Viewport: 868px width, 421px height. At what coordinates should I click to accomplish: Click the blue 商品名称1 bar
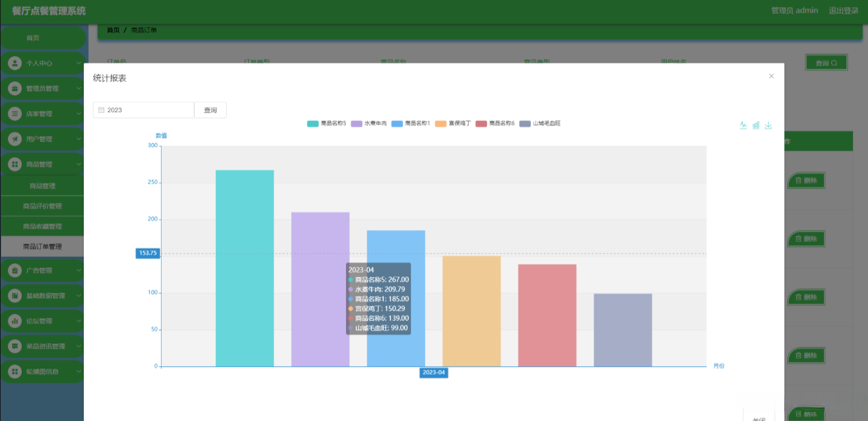[396, 298]
